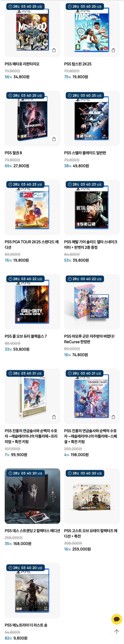Screen dimensions: 124x644
Task: Open the PGA TOUR 2K25 cover image
Action: pyautogui.click(x=33, y=207)
